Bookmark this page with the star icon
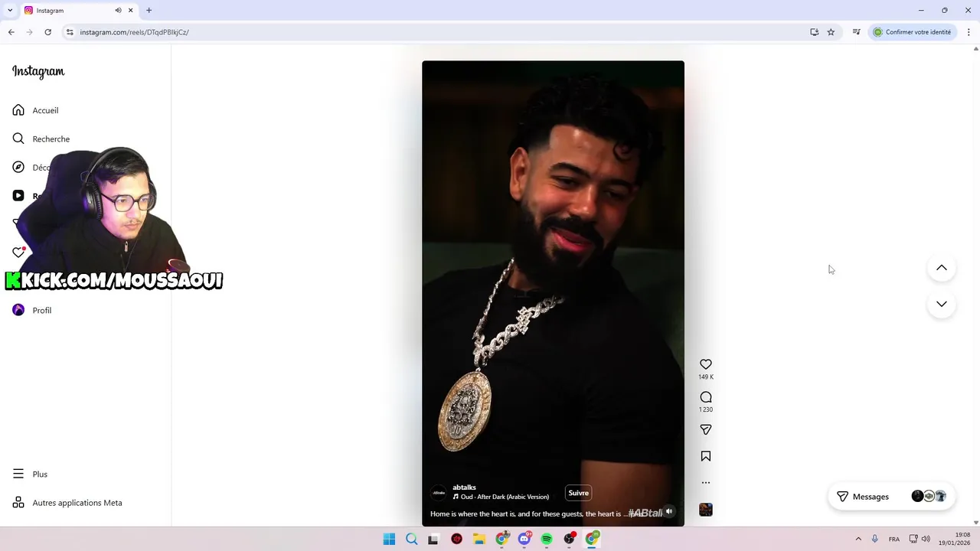Viewport: 980px width, 551px height. pos(831,32)
